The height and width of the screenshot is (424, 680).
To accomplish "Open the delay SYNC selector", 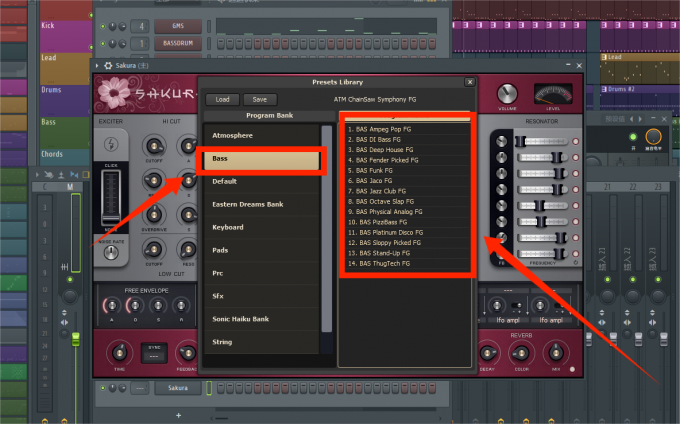I will [x=154, y=352].
